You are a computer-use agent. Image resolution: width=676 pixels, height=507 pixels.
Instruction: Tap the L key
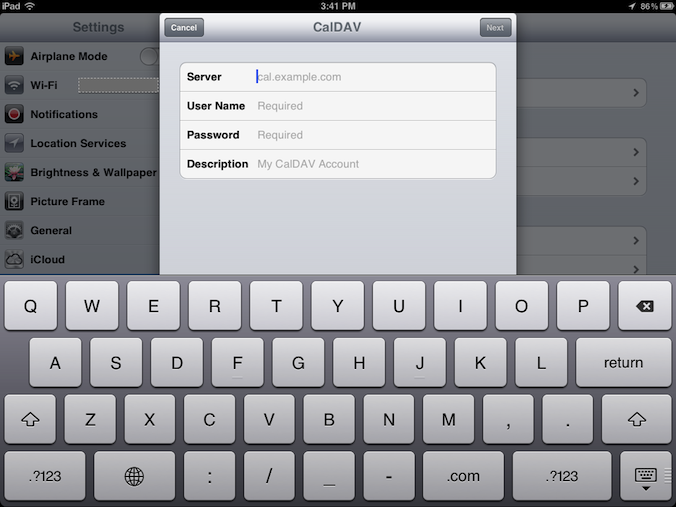click(x=541, y=362)
